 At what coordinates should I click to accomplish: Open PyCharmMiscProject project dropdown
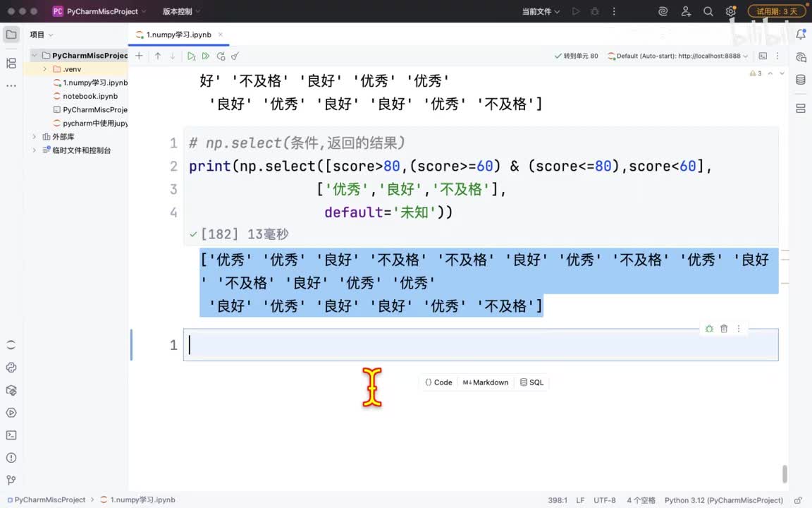99,11
